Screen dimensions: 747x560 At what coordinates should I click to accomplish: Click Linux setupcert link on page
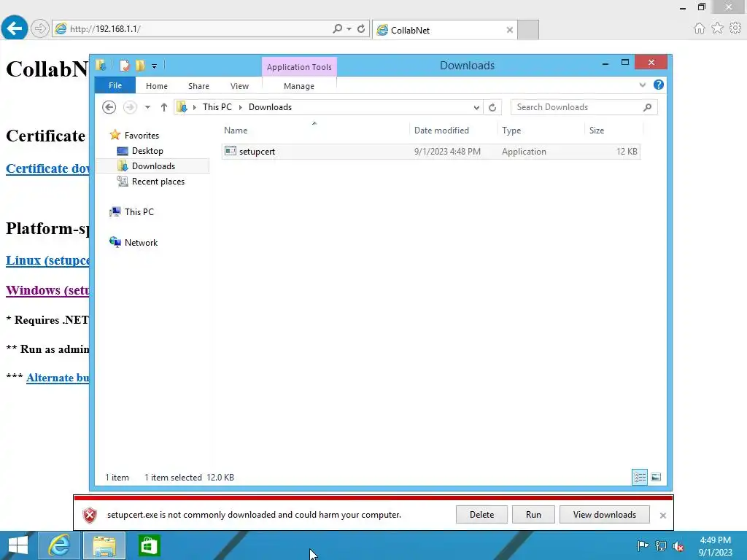(x=47, y=260)
